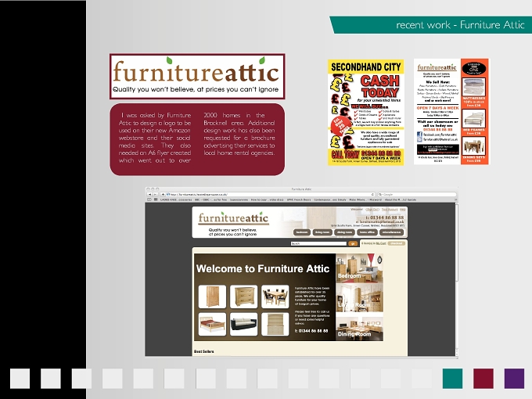Viewport: 532px width, 399px height.
Task: Click the browser back arrow button
Action: coord(149,194)
